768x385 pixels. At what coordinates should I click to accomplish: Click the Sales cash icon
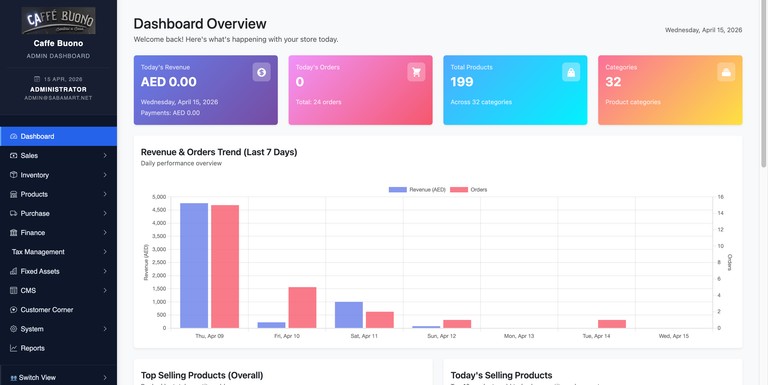13,155
